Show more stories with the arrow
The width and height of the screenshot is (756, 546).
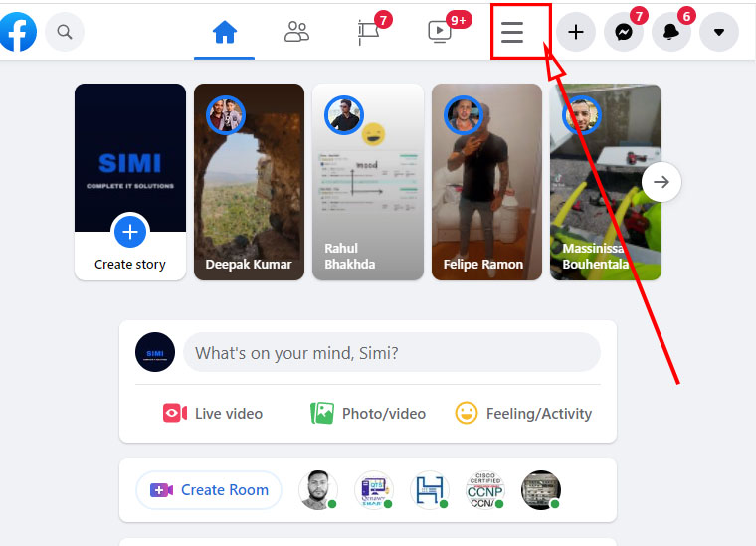click(x=661, y=182)
